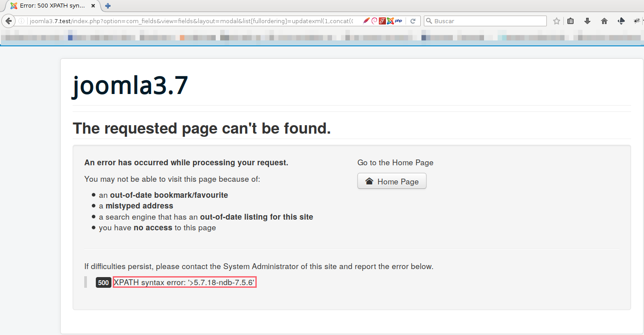Click the bug extension icon in toolbar

(x=637, y=21)
